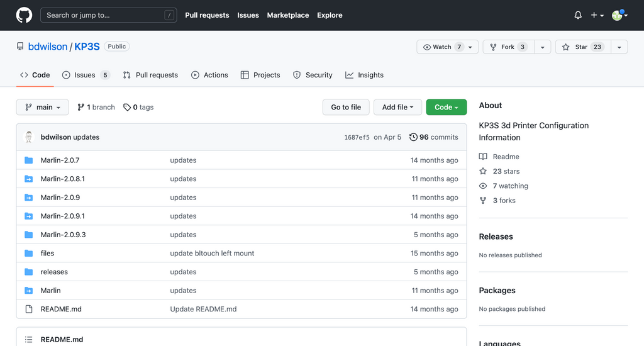Click the README.md file icon
This screenshot has height=346, width=644.
click(x=28, y=309)
